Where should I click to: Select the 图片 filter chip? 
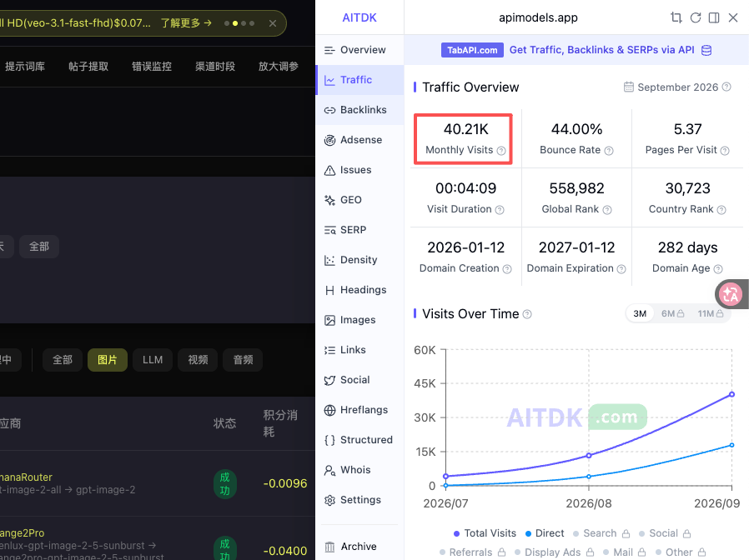click(108, 360)
